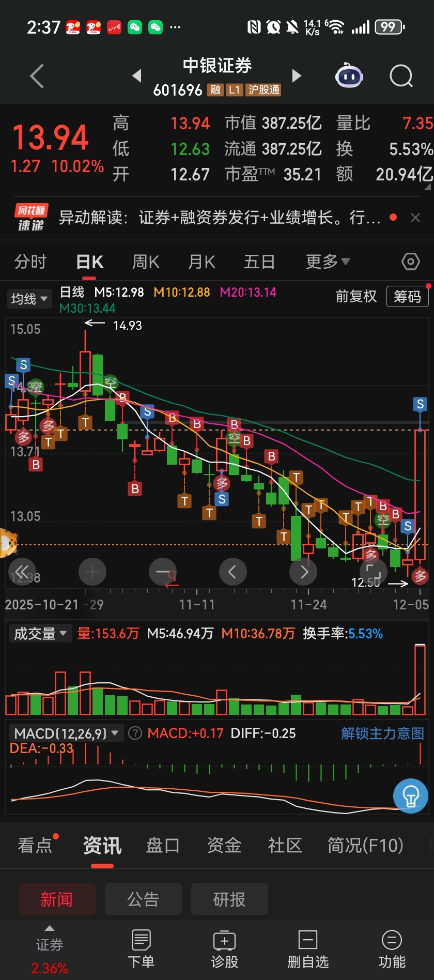Image resolution: width=434 pixels, height=980 pixels.
Task: Move chart right with round arrow button
Action: [304, 572]
